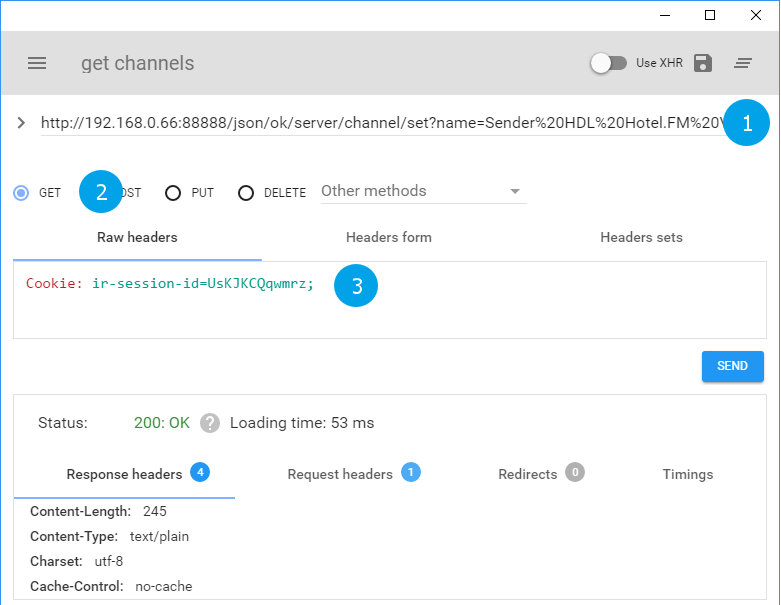
Task: Open the Timings tab
Action: [688, 474]
